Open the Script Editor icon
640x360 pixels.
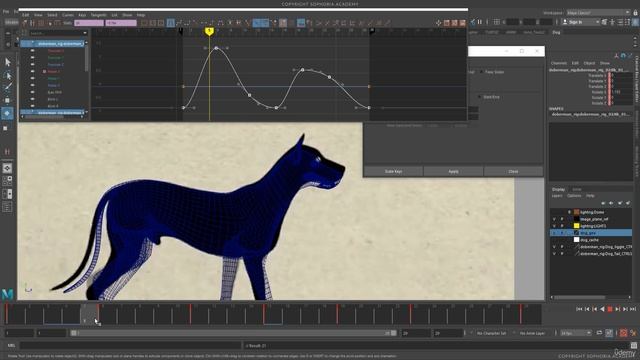click(x=633, y=346)
